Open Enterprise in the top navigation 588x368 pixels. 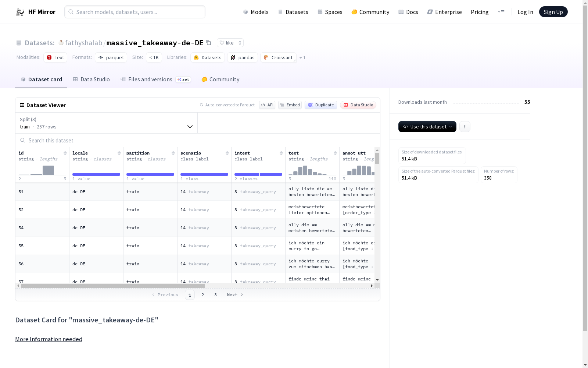pyautogui.click(x=445, y=12)
